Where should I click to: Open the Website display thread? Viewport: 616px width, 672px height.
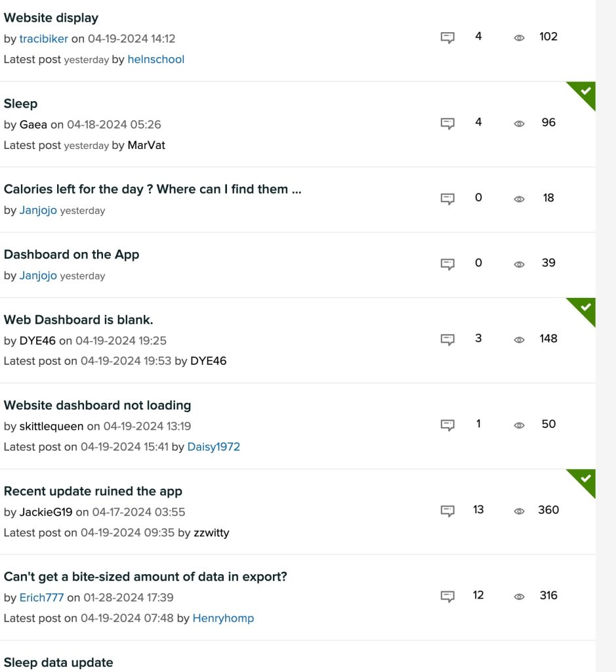(x=51, y=18)
